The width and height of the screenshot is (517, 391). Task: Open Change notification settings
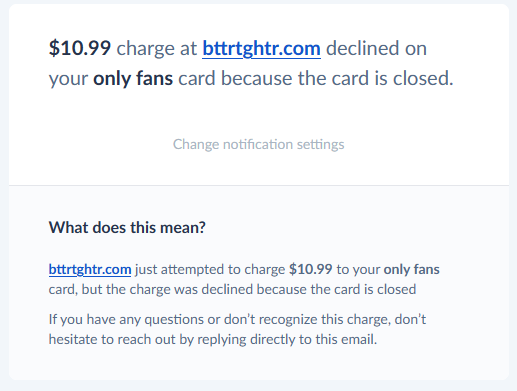[x=258, y=144]
